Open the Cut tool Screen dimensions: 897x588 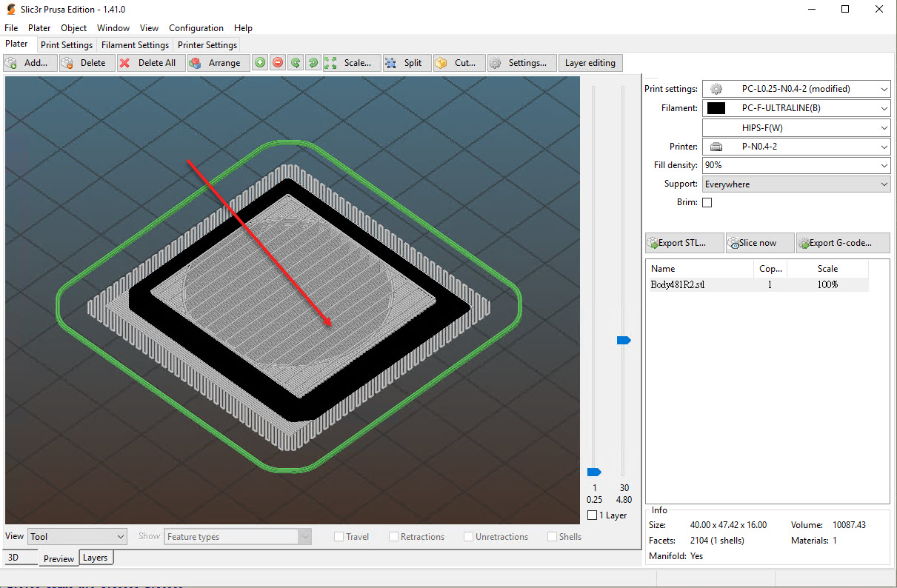click(x=458, y=62)
